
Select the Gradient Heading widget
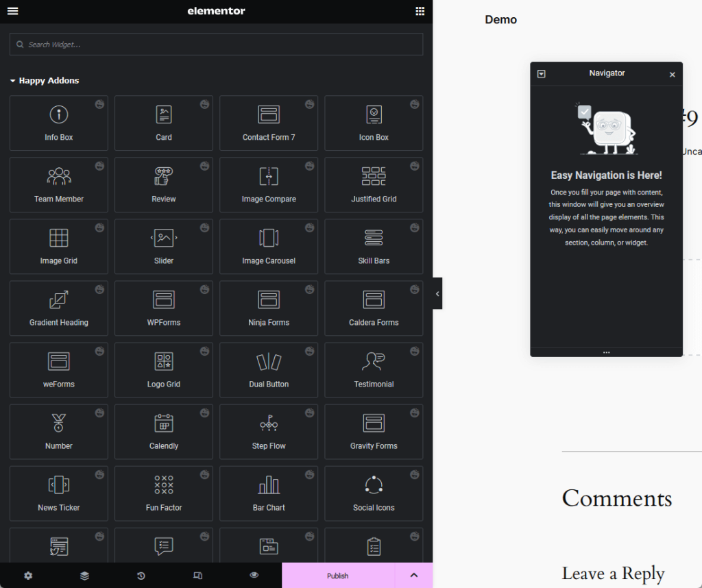pyautogui.click(x=59, y=308)
